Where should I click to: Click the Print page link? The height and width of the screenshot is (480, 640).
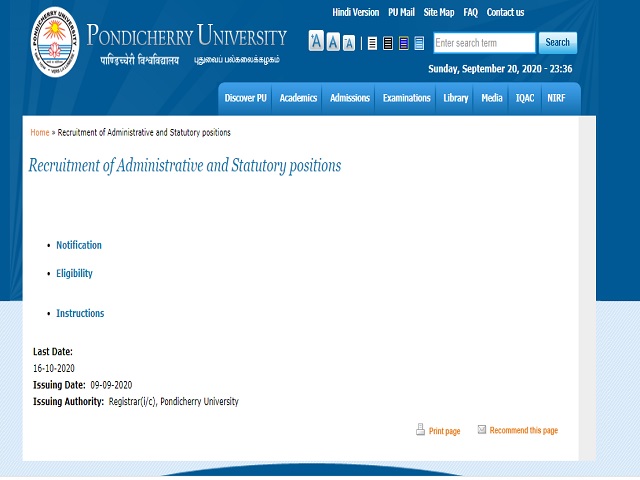click(444, 431)
